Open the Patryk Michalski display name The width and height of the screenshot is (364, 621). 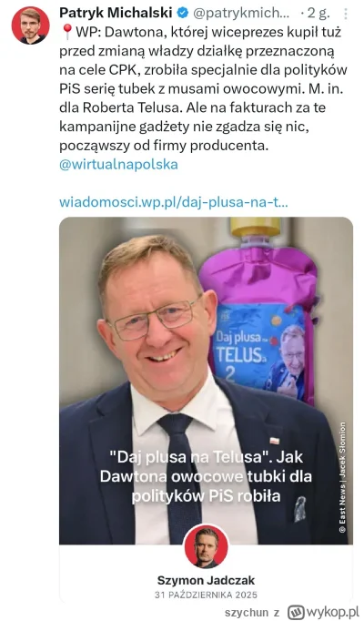116,13
